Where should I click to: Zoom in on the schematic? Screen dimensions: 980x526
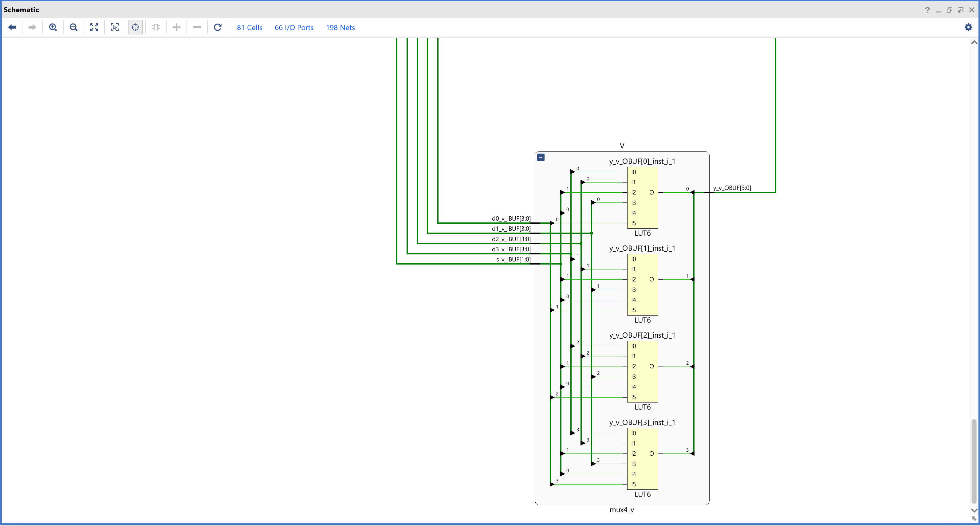point(53,27)
